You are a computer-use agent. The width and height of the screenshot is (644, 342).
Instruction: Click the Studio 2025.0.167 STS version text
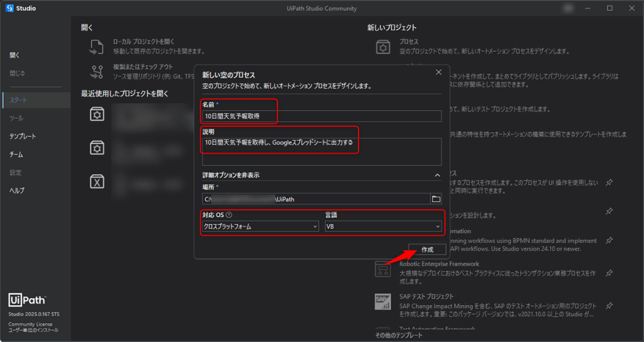tap(34, 314)
